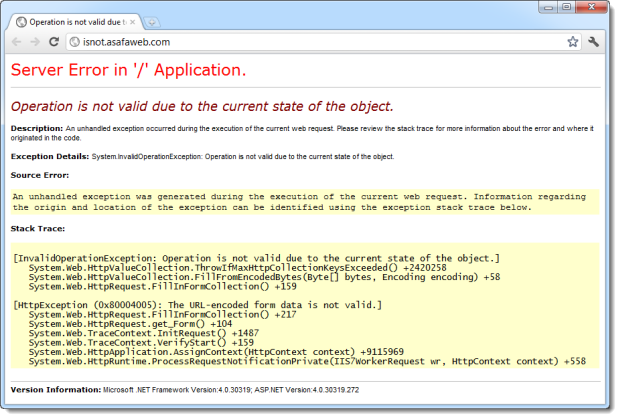Click the 'An unhandled exception was generated' source error text
Image resolution: width=620 pixels, height=419 pixels.
(299, 202)
